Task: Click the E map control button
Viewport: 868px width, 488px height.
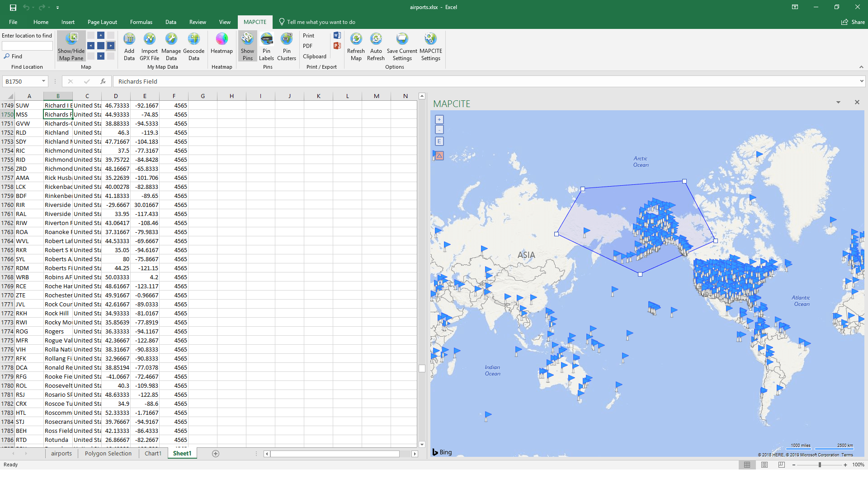Action: click(439, 141)
